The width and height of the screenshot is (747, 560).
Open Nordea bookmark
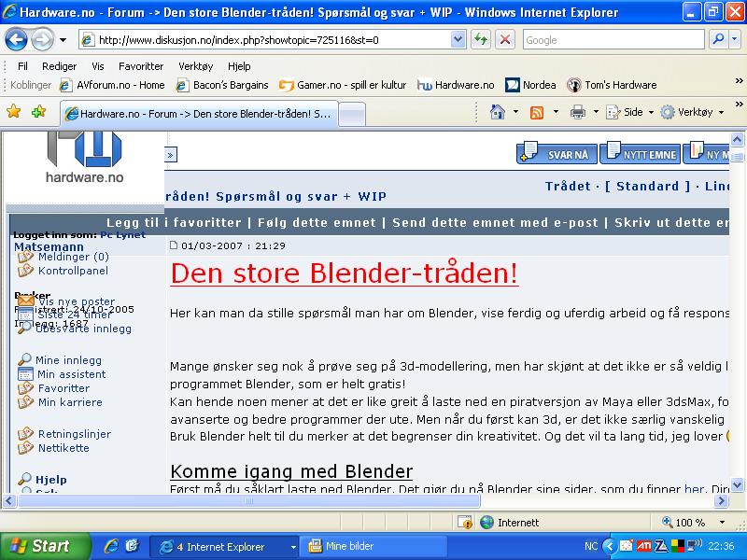[x=530, y=85]
